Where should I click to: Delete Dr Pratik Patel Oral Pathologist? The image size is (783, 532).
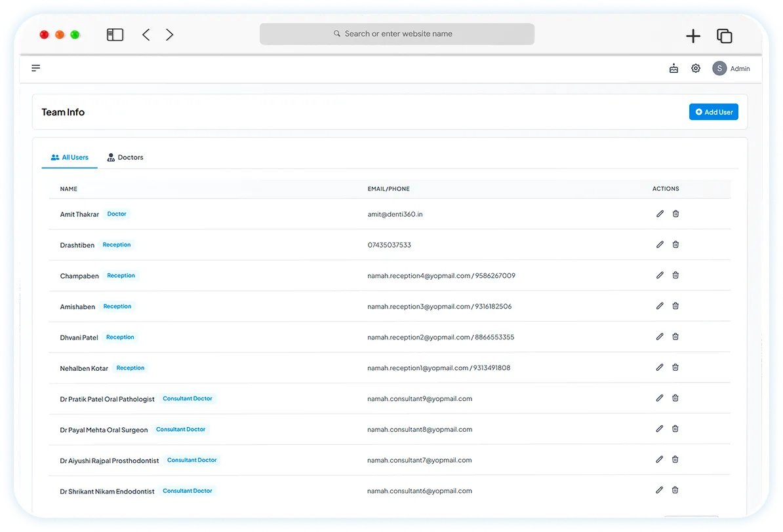tap(675, 398)
